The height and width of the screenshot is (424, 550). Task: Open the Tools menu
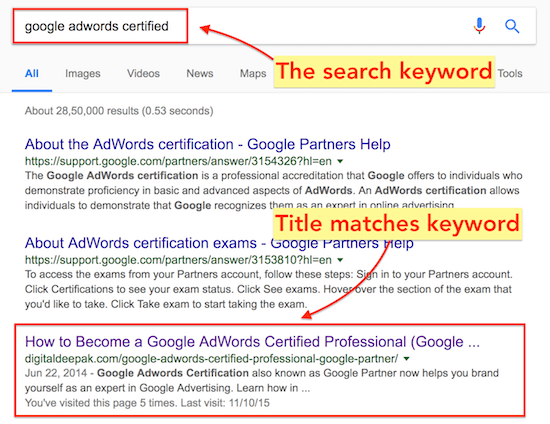click(x=510, y=73)
